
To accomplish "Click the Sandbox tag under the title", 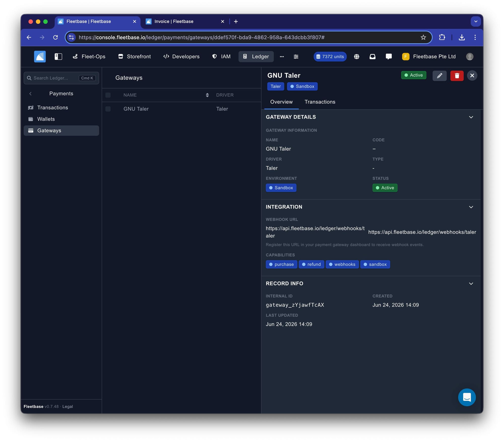I will (302, 86).
